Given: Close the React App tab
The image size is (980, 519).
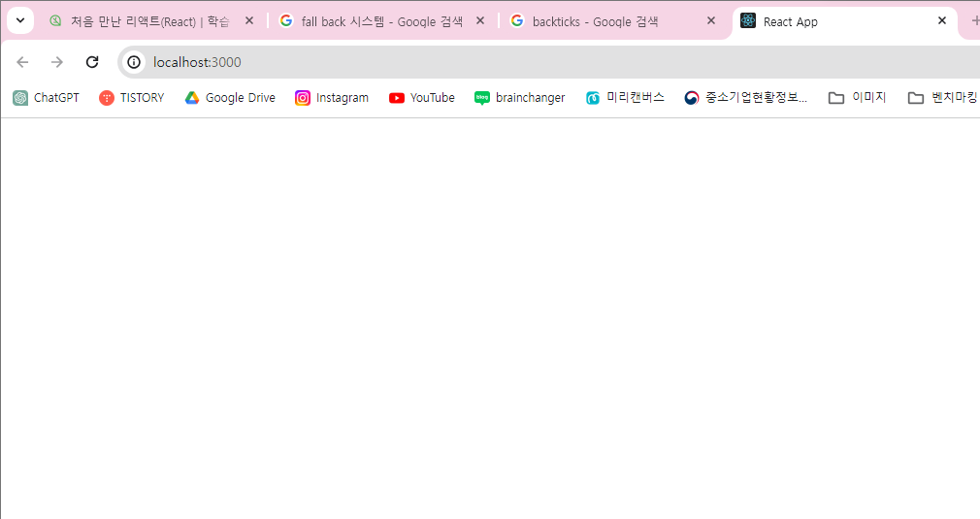Looking at the screenshot, I should point(942,21).
